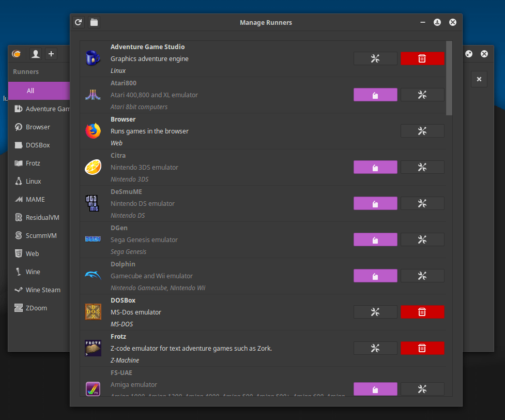Configure the DOSBox runner
505x420 pixels.
[375, 312]
